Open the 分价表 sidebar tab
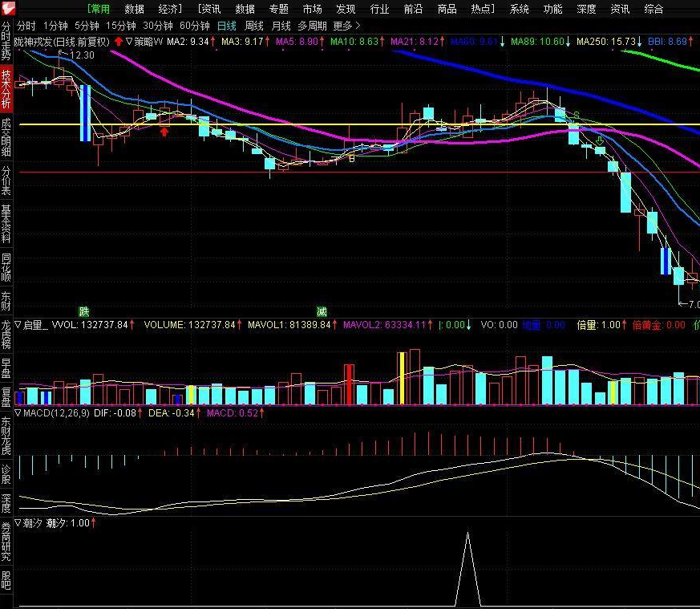 pos(6,181)
